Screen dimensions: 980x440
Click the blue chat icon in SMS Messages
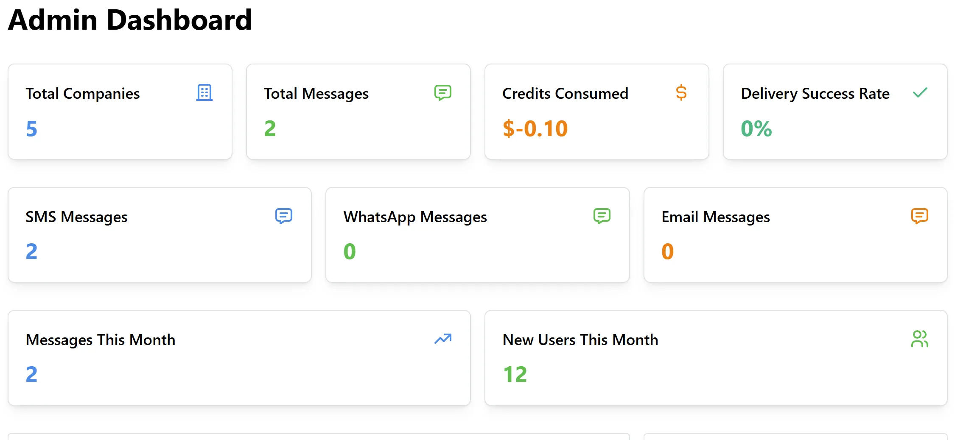tap(283, 216)
